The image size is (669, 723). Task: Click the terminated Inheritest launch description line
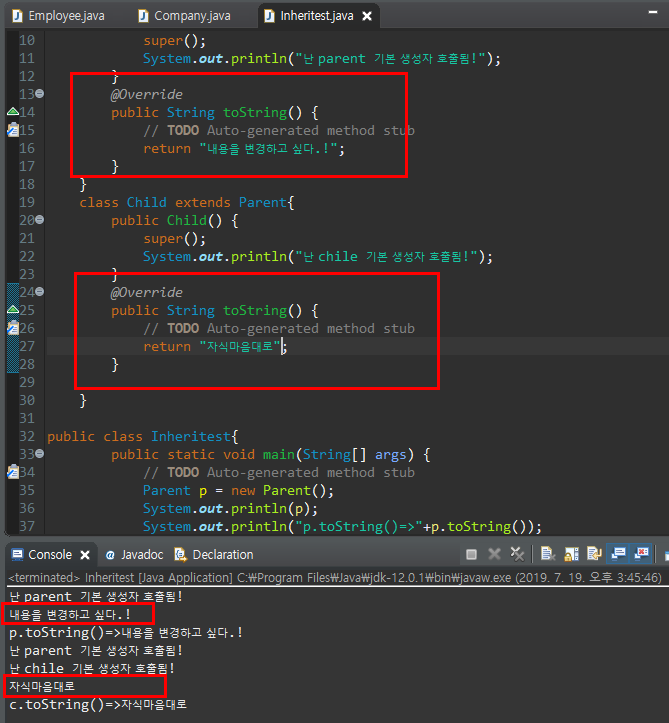coord(335,578)
